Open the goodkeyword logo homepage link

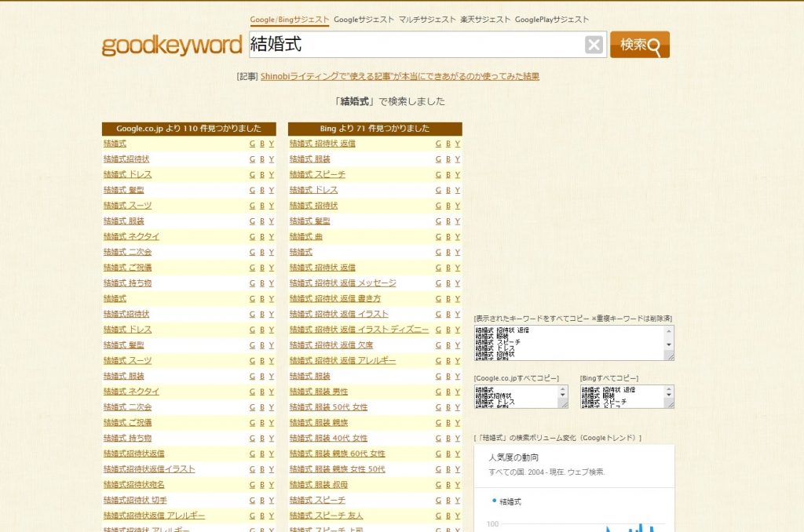(172, 45)
